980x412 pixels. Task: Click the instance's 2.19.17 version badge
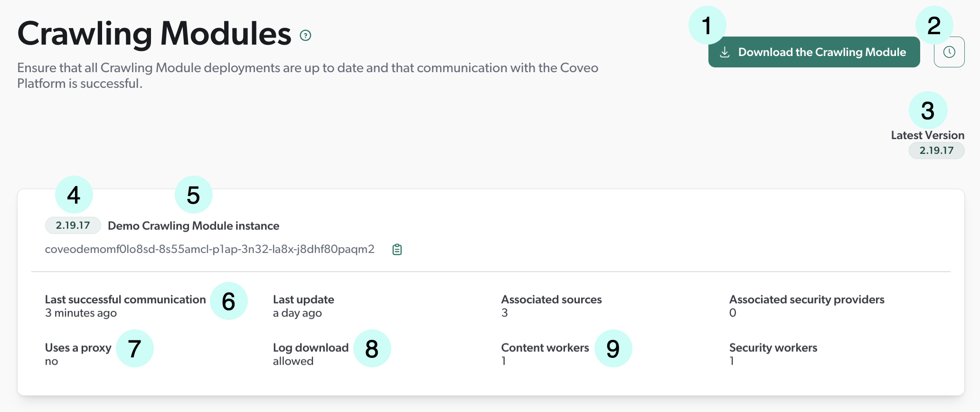72,225
